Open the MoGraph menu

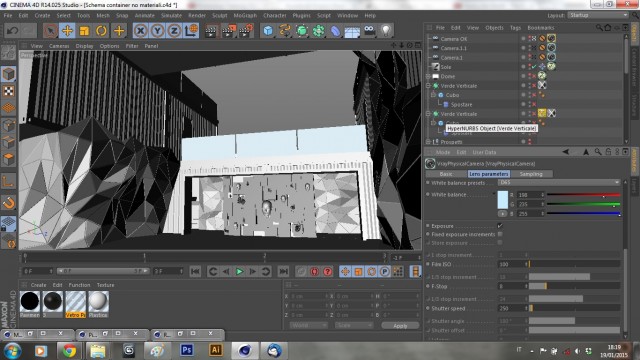(245, 16)
